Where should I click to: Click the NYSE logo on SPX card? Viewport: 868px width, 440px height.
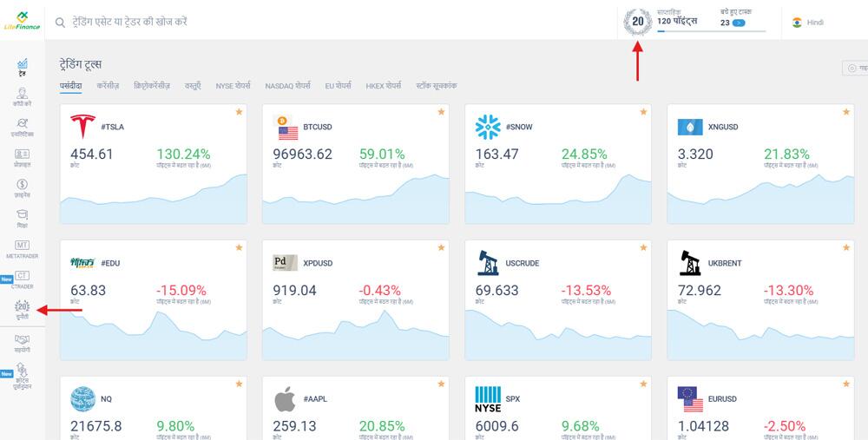click(x=488, y=399)
